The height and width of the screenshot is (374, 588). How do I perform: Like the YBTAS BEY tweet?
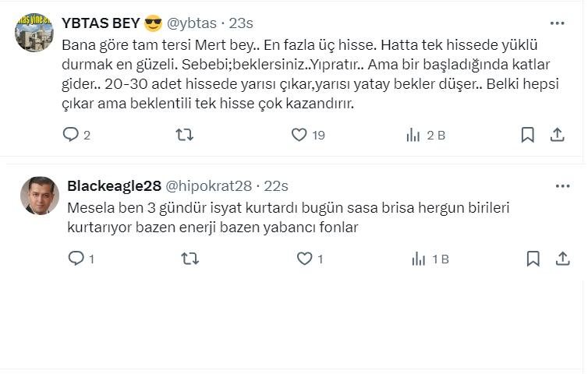[299, 135]
